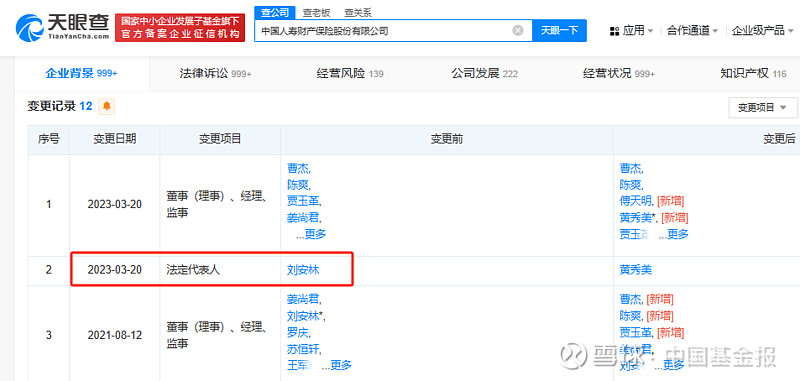The image size is (800, 381).
Task: Open 罗庆 link in row 3
Action: (x=297, y=333)
